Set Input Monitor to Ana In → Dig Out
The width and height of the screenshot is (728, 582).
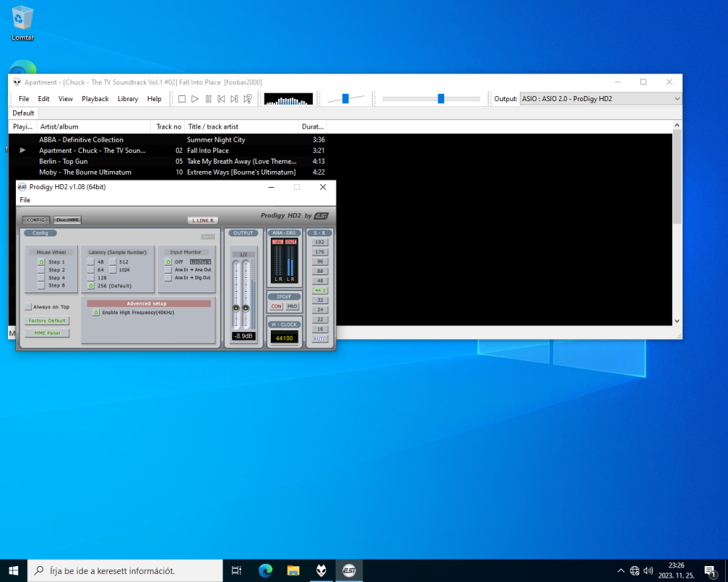click(x=168, y=277)
